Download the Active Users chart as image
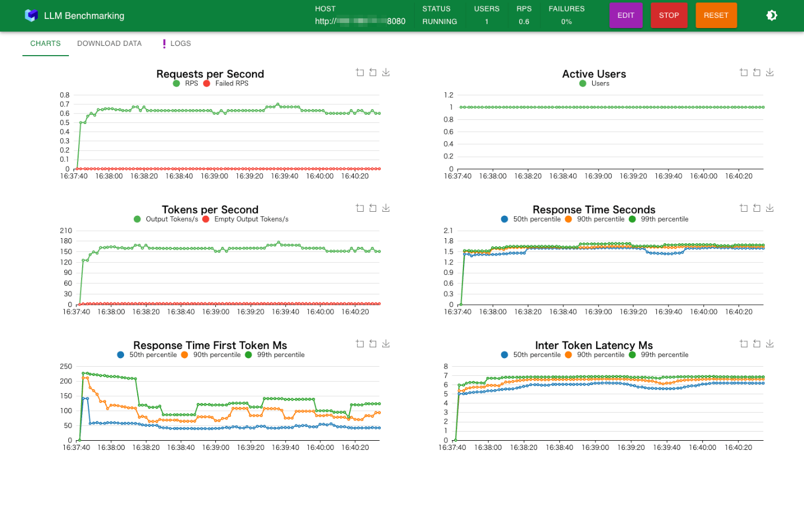This screenshot has width=804, height=532. click(x=770, y=72)
